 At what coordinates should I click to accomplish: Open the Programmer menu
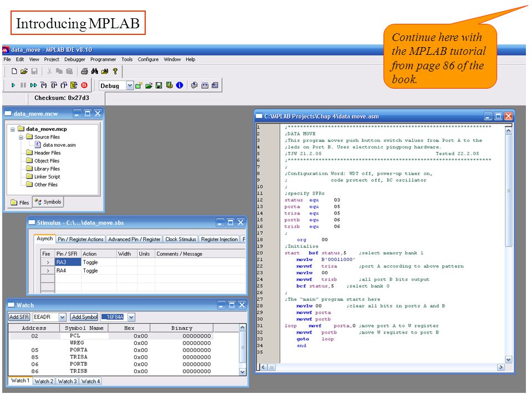103,59
